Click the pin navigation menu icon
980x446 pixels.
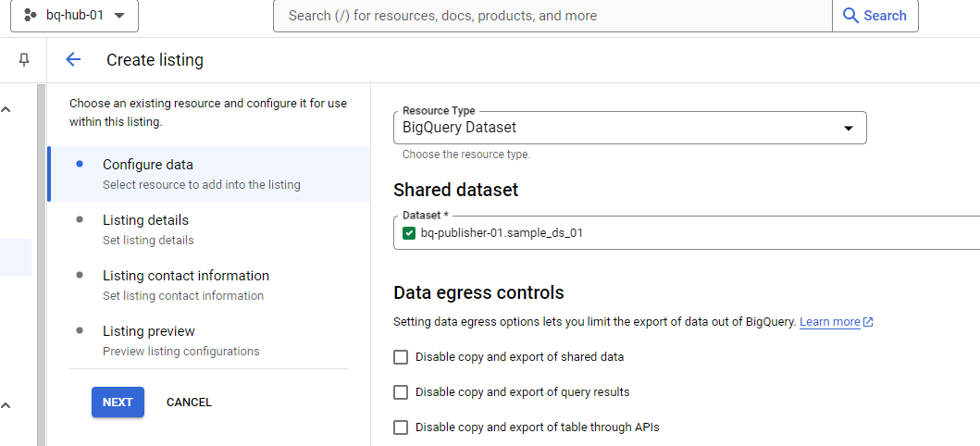point(24,60)
